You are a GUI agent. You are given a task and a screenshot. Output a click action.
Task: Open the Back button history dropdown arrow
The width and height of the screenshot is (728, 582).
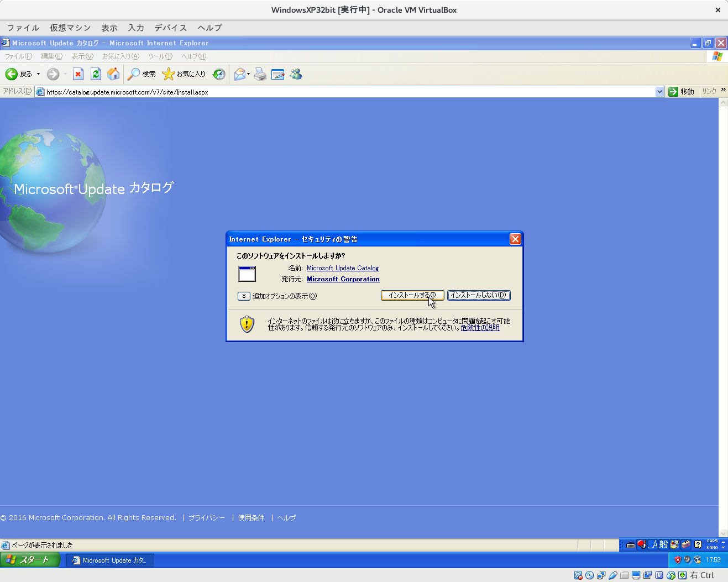pyautogui.click(x=38, y=74)
